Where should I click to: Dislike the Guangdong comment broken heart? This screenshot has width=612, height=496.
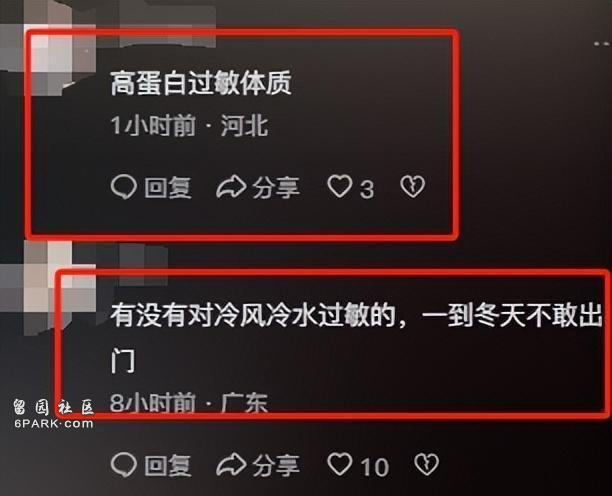(x=426, y=464)
